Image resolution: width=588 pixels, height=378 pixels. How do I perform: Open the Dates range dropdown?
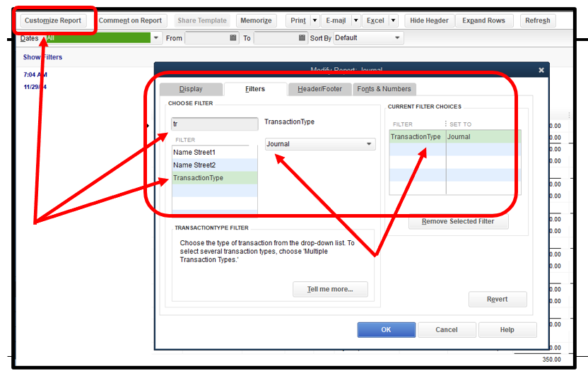point(156,38)
